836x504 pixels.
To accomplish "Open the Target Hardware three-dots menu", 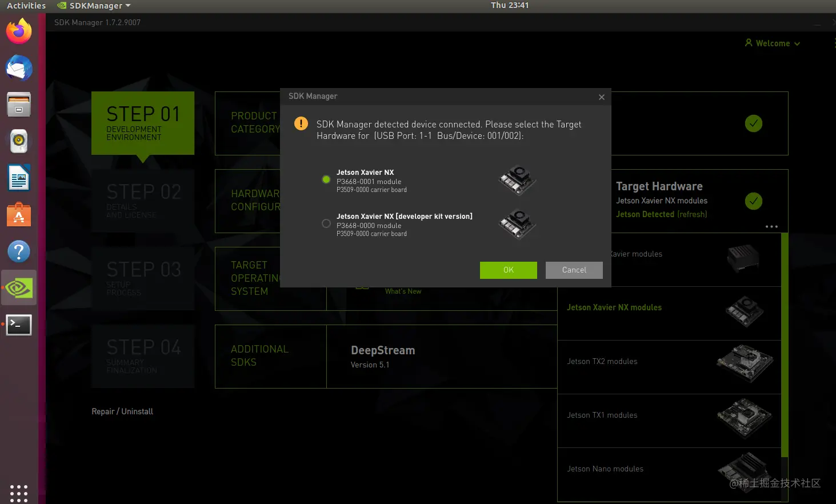I will [x=771, y=226].
